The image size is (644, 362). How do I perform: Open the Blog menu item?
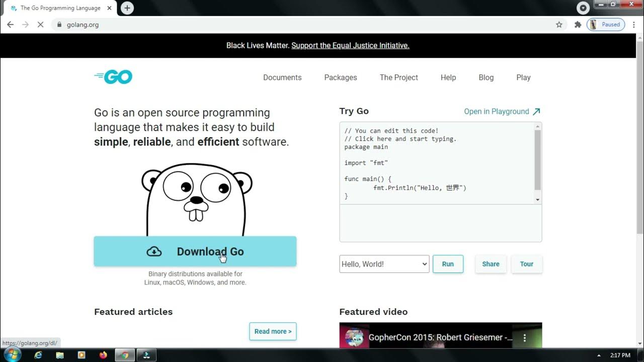(x=486, y=77)
